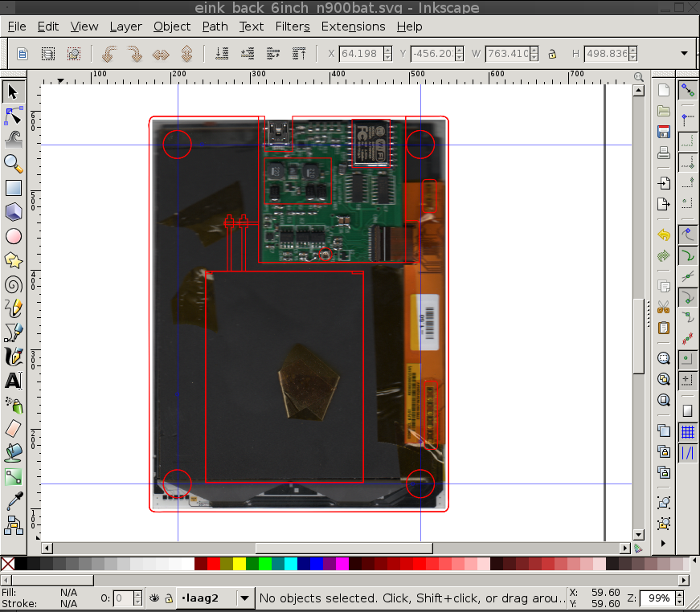Toggle laag2 layer visibility eye
700x612 pixels.
154,598
